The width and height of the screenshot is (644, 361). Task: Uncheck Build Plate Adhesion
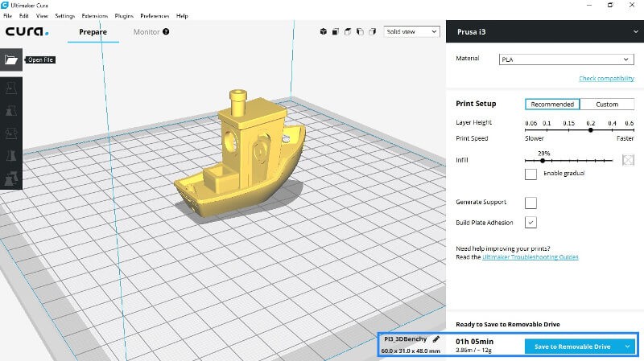[x=530, y=222]
